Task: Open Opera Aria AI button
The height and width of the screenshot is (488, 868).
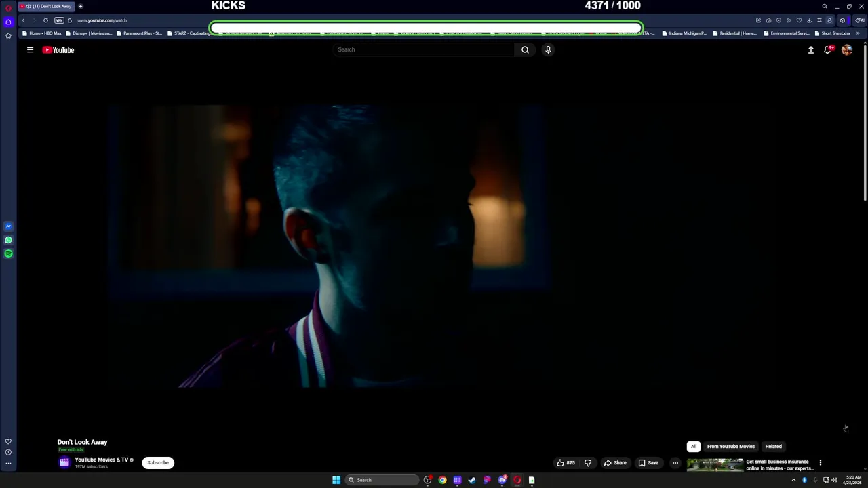Action: tap(859, 20)
